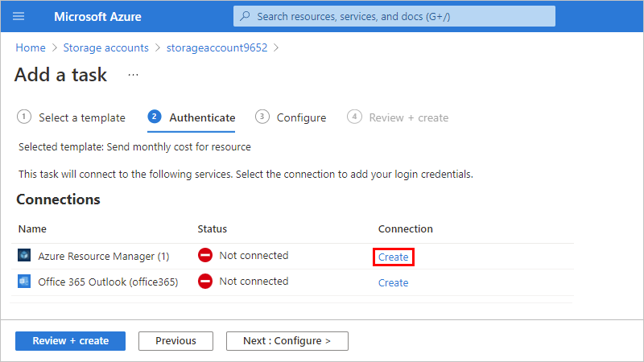Click the Name column header

32,228
